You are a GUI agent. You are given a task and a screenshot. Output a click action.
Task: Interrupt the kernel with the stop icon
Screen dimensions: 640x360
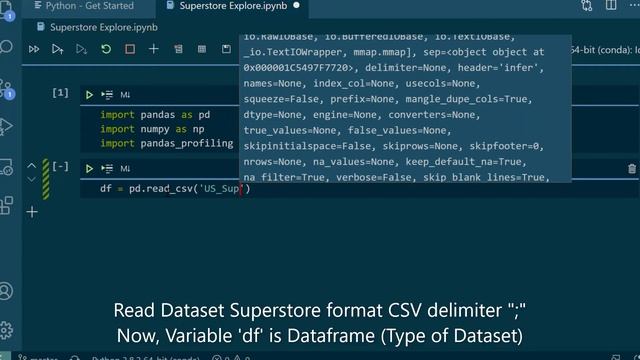coord(130,49)
